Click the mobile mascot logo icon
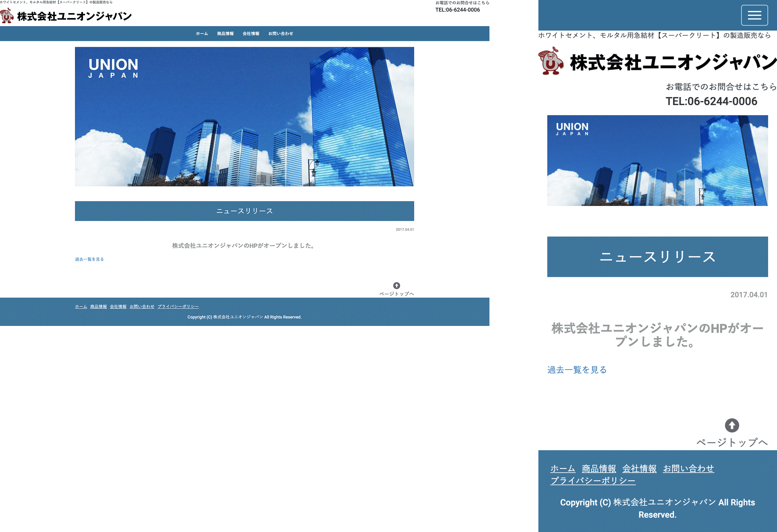Image resolution: width=777 pixels, height=532 pixels. [551, 61]
